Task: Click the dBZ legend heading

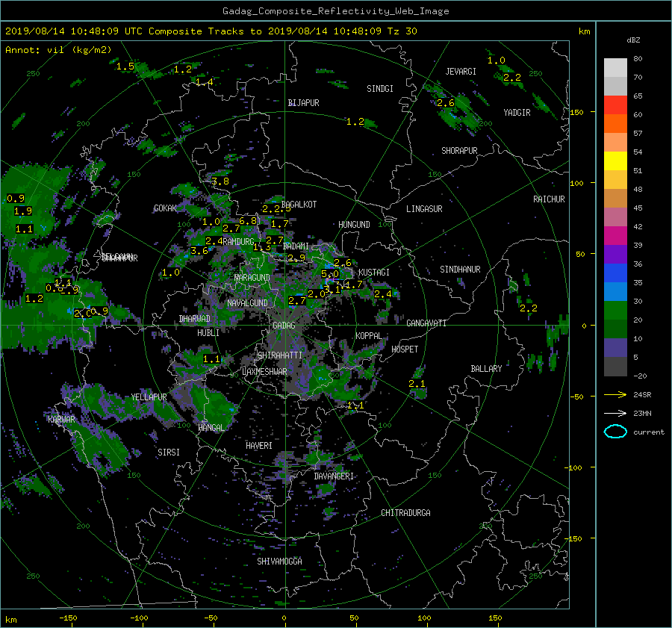Action: pos(633,40)
